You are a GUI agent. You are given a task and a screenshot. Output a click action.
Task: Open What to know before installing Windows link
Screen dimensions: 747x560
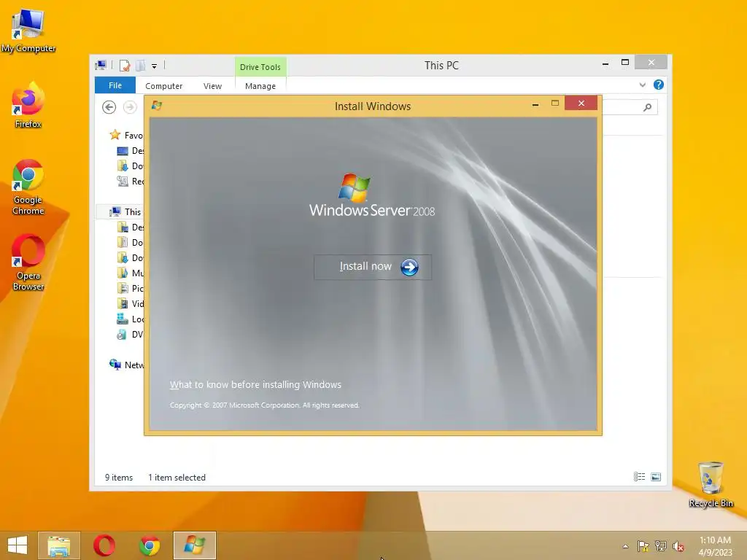point(255,384)
